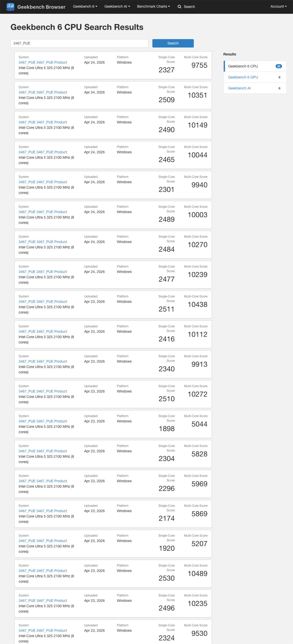Expand the Geekbench AI dropdown menu
Image resolution: width=293 pixels, height=644 pixels.
click(117, 7)
